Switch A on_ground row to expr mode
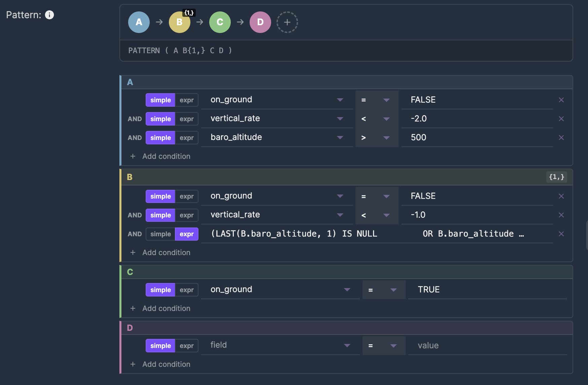Image resolution: width=588 pixels, height=385 pixels. [x=187, y=100]
